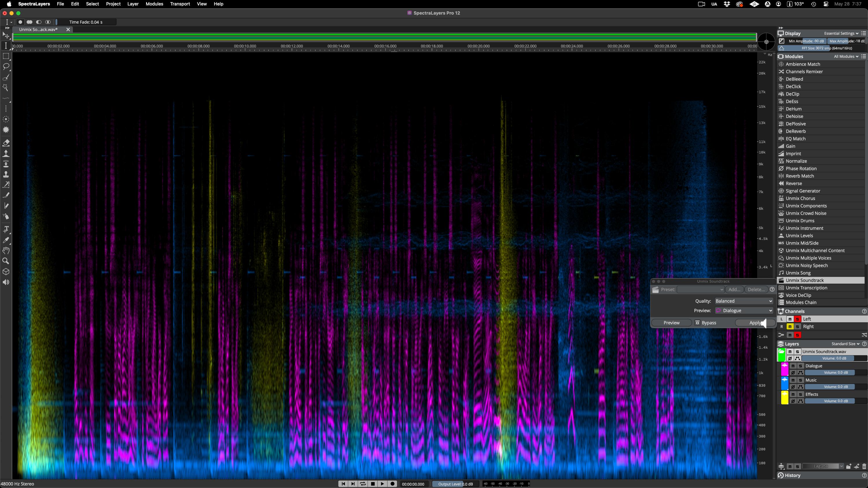
Task: Select the DeNoise module
Action: click(x=795, y=116)
